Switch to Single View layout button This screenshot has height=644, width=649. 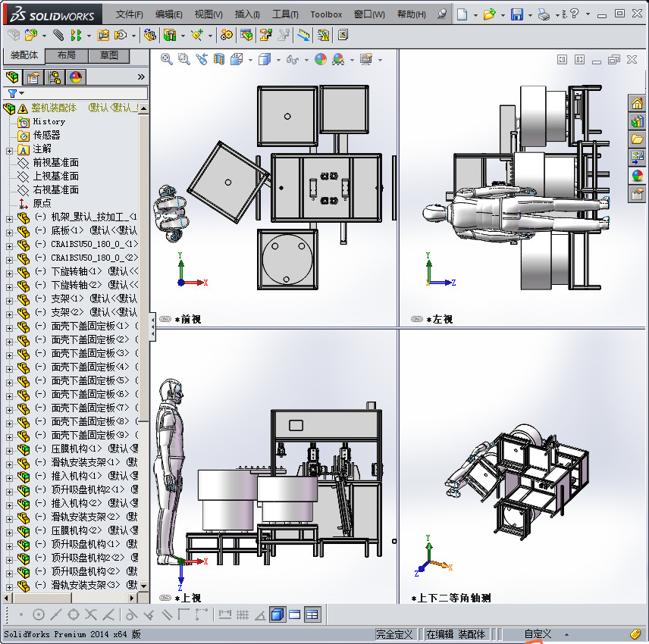tap(295, 614)
